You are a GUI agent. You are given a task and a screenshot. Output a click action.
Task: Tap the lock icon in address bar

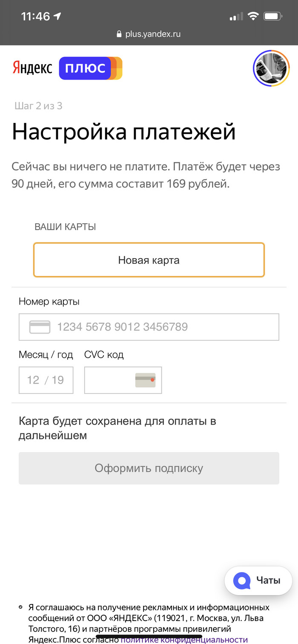(x=119, y=34)
